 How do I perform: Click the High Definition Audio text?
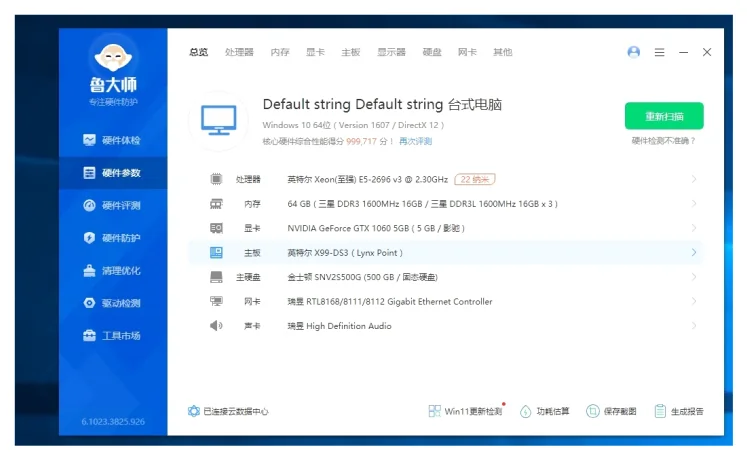click(339, 326)
